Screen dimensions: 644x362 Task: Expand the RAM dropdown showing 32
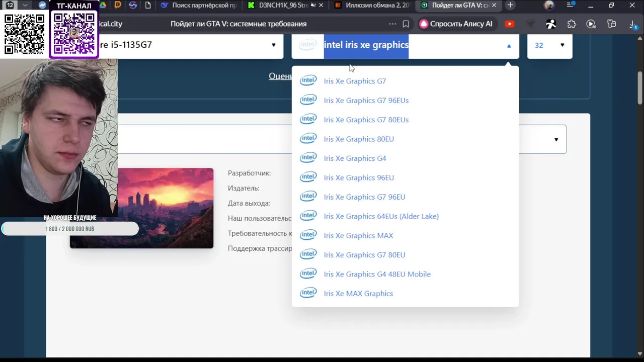549,45
